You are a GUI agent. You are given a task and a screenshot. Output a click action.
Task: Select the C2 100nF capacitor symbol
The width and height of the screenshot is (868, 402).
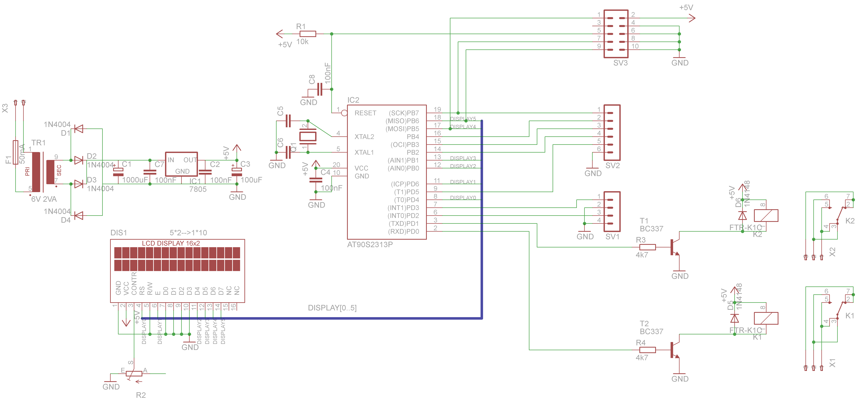tap(205, 172)
